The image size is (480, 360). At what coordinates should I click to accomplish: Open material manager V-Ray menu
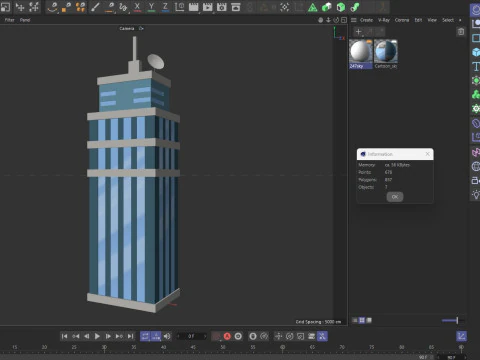(384, 20)
